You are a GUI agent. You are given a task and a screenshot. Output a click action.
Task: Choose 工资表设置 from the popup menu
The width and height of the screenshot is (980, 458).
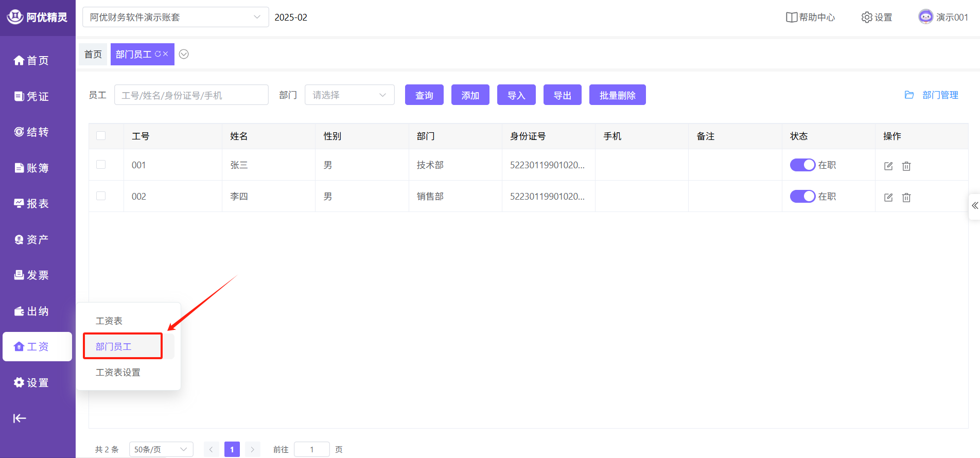tap(118, 372)
